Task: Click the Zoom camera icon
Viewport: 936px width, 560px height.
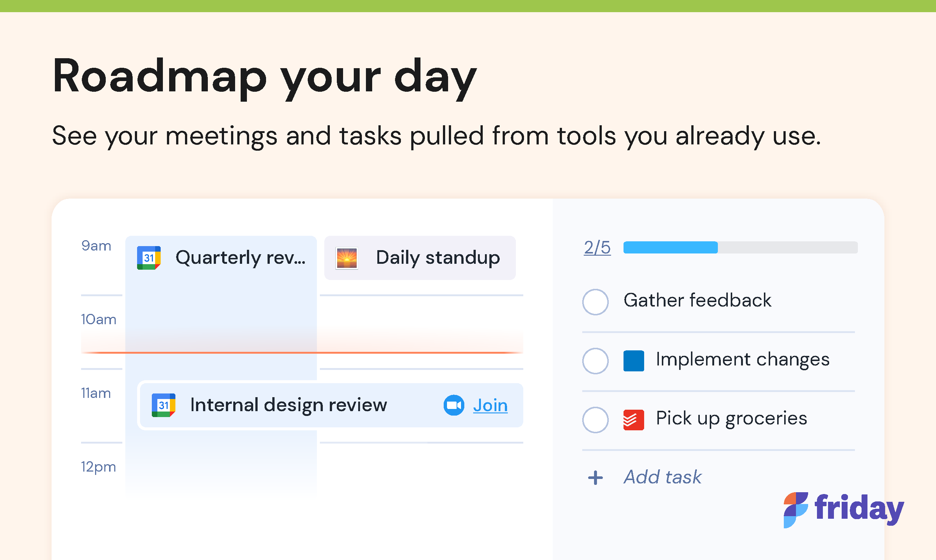Action: [x=454, y=405]
